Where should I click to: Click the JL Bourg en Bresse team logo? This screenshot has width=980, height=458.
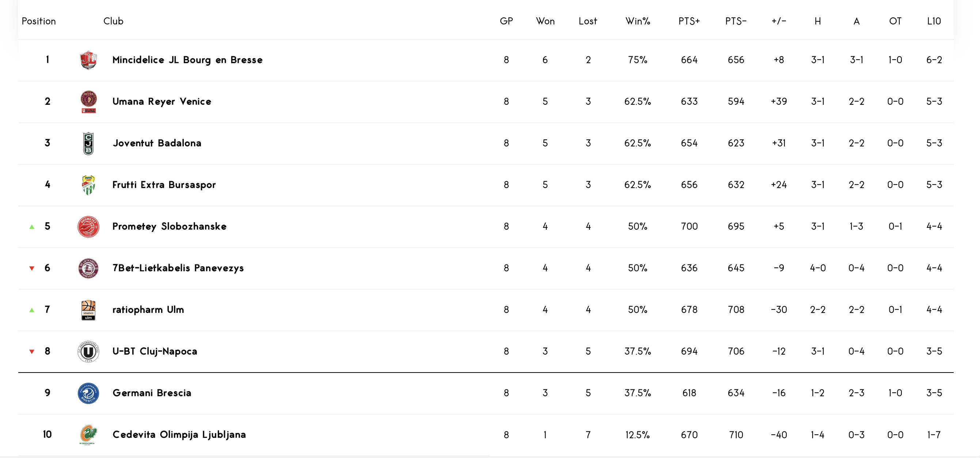(x=88, y=60)
